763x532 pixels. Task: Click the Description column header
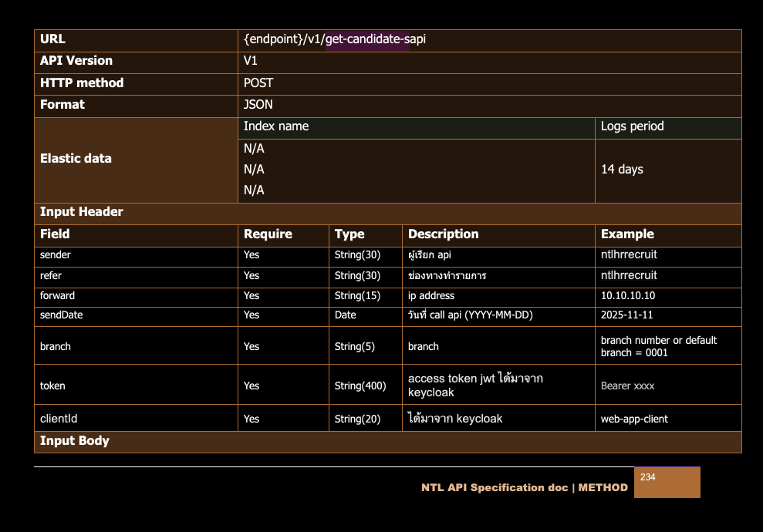tap(443, 234)
